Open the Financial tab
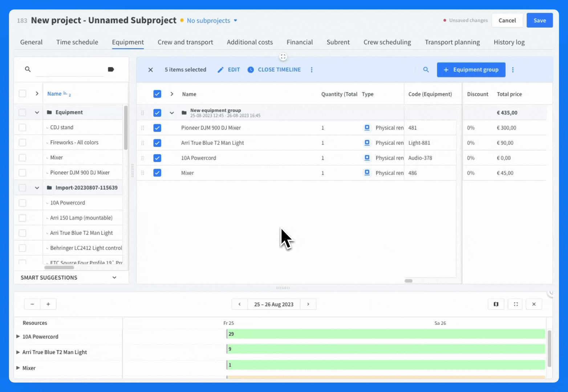 click(x=300, y=42)
